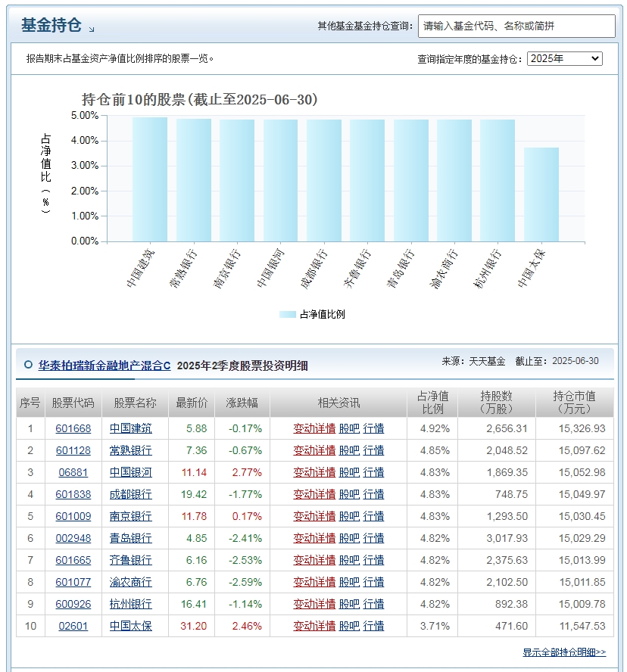Open the 2025年 year dropdown

[x=564, y=58]
